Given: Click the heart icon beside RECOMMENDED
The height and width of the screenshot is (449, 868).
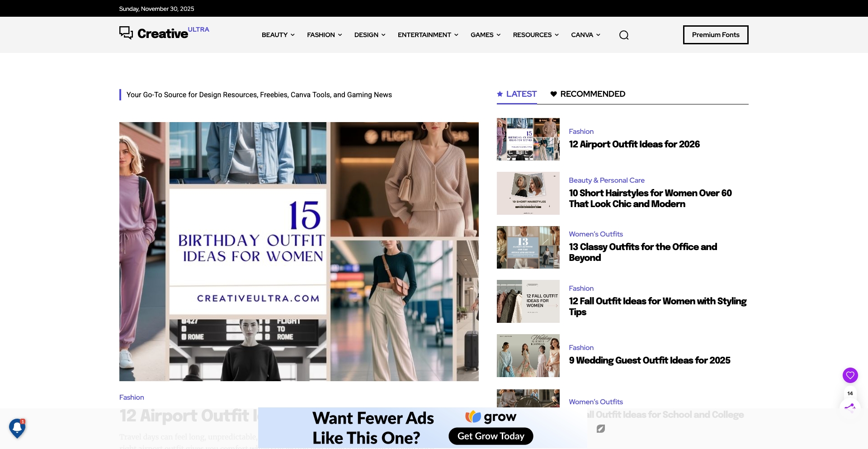Looking at the screenshot, I should coord(553,94).
